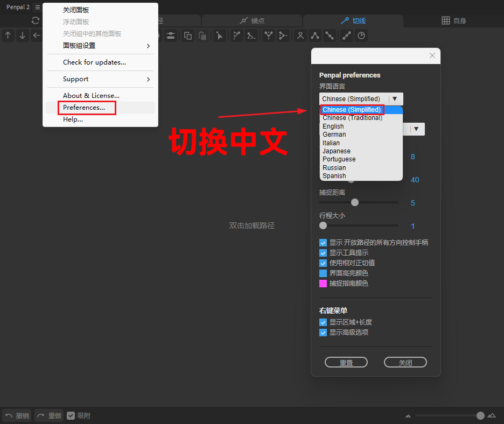Click the diagonal two-node segment icon

329,36
